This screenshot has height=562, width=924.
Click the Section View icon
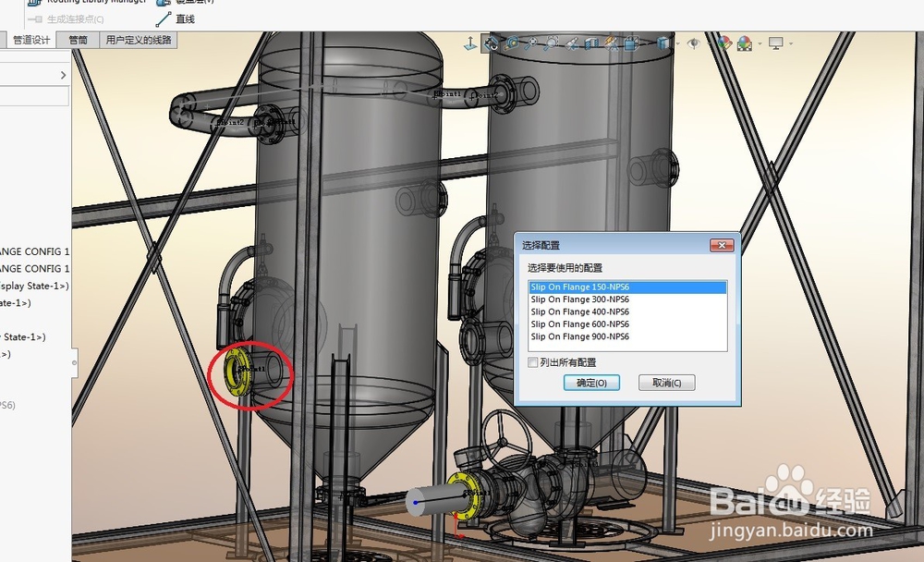591,43
